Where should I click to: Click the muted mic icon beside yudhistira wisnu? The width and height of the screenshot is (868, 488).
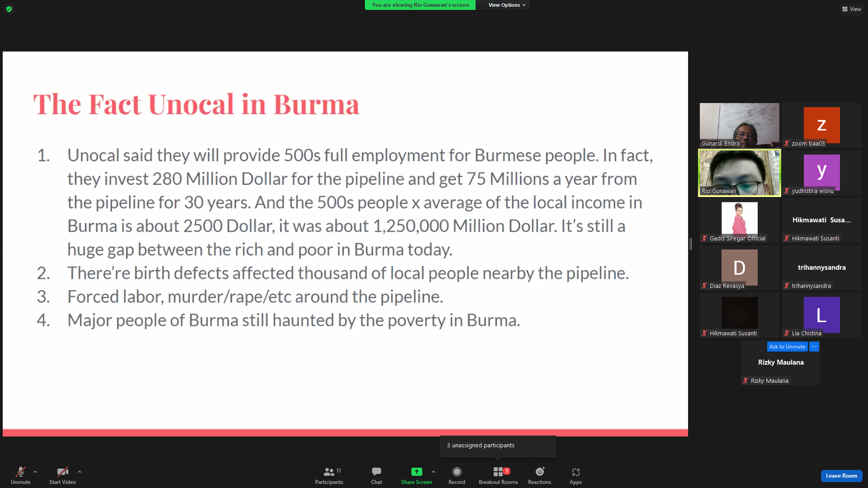click(787, 191)
